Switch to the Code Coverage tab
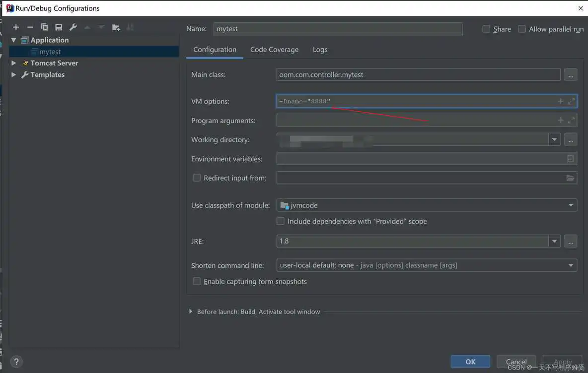The height and width of the screenshot is (373, 588). tap(274, 50)
